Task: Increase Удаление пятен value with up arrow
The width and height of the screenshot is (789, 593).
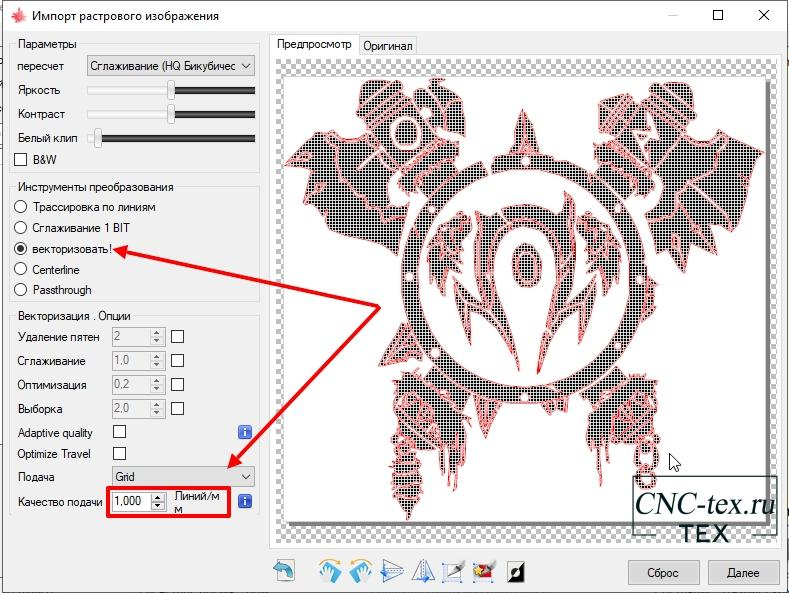Action: (x=157, y=333)
